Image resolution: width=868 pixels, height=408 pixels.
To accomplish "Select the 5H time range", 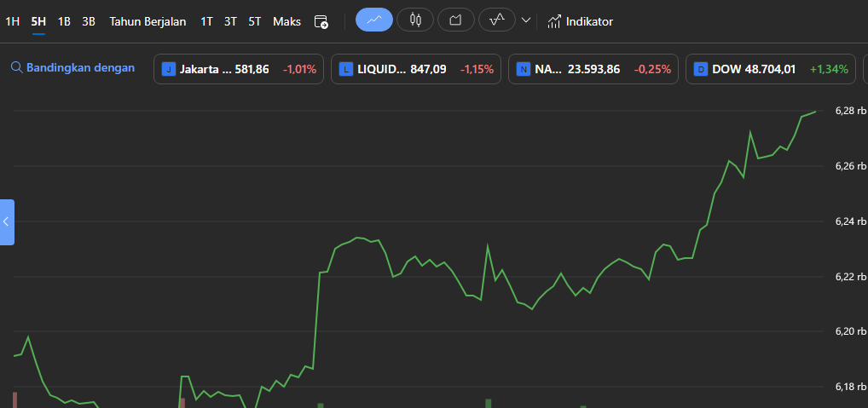I will (38, 21).
